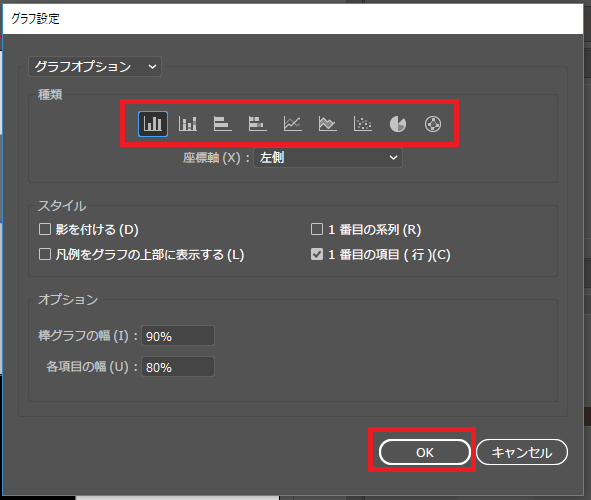This screenshot has width=591, height=500.
Task: Check 凡例をグラフの上部に表示する (L)
Action: tap(45, 254)
